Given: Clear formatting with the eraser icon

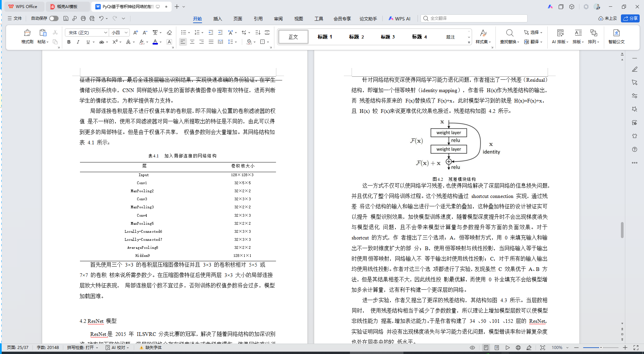Looking at the screenshot, I should [169, 32].
